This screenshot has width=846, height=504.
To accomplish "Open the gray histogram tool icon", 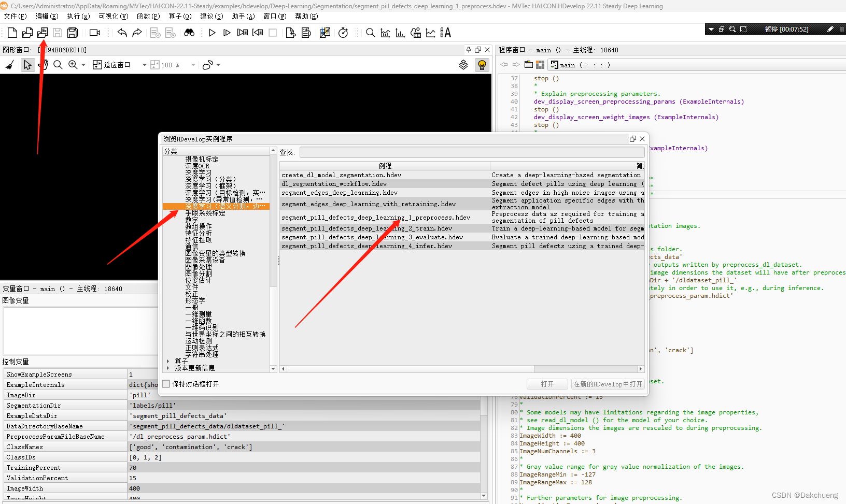I will tap(385, 33).
